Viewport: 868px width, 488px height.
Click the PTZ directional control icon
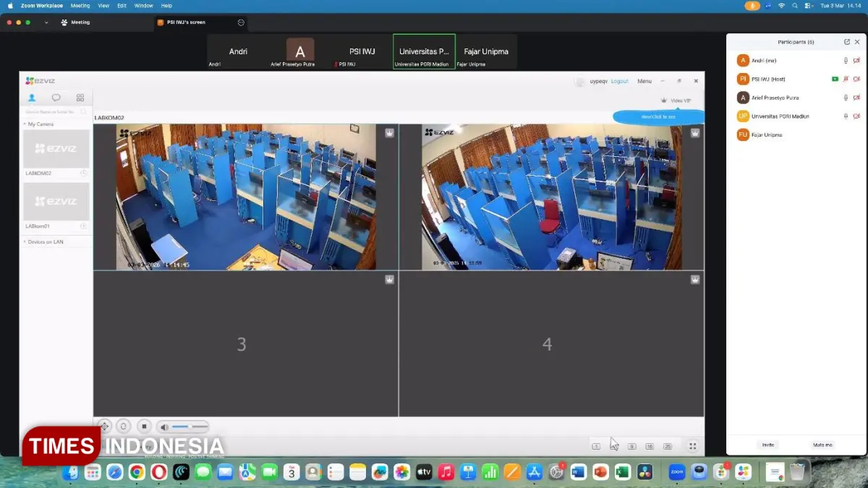(x=105, y=427)
